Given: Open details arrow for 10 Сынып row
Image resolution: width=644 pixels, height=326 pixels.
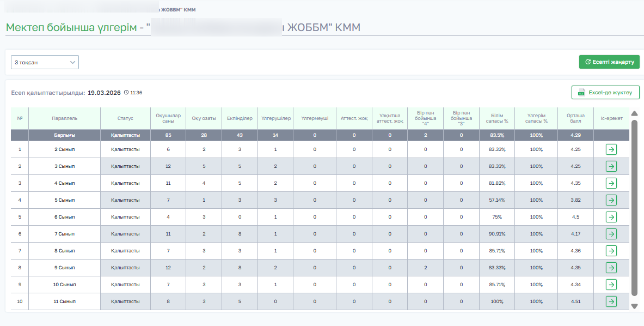Looking at the screenshot, I should pyautogui.click(x=611, y=285).
